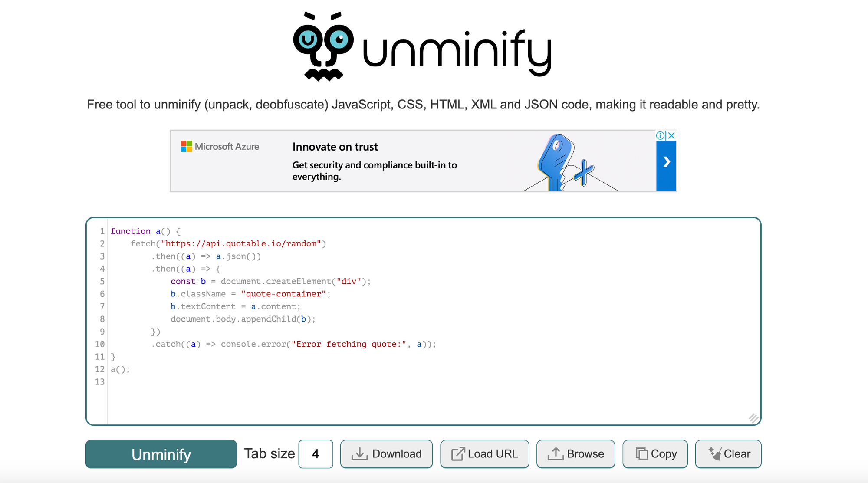868x483 pixels.
Task: Click the "https://api.quotable.io/random" string
Action: click(241, 244)
